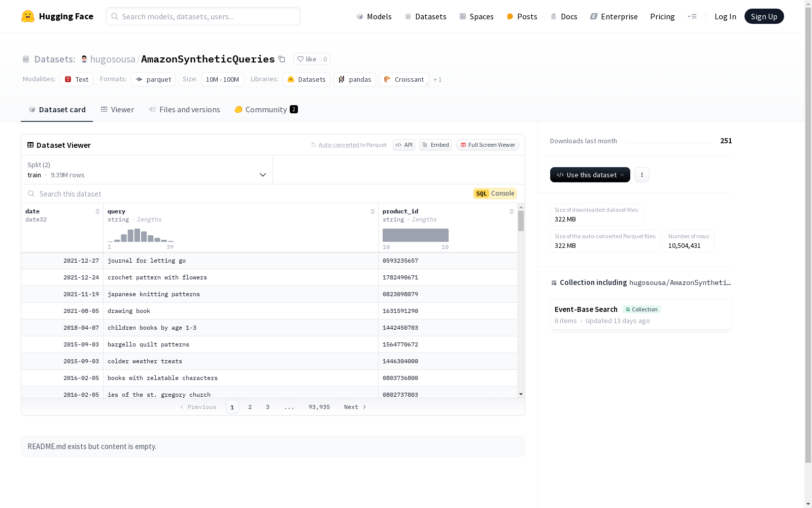Switch to the Viewer tab
Image resolution: width=812 pixels, height=508 pixels.
tap(117, 110)
